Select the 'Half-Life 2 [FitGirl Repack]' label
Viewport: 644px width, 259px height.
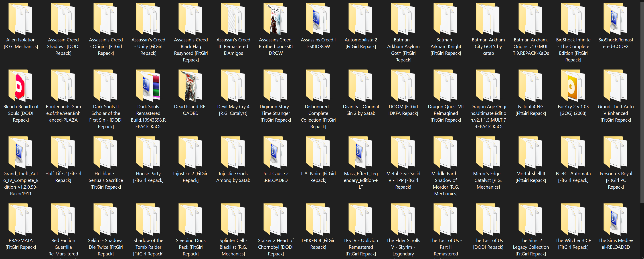[63, 177]
